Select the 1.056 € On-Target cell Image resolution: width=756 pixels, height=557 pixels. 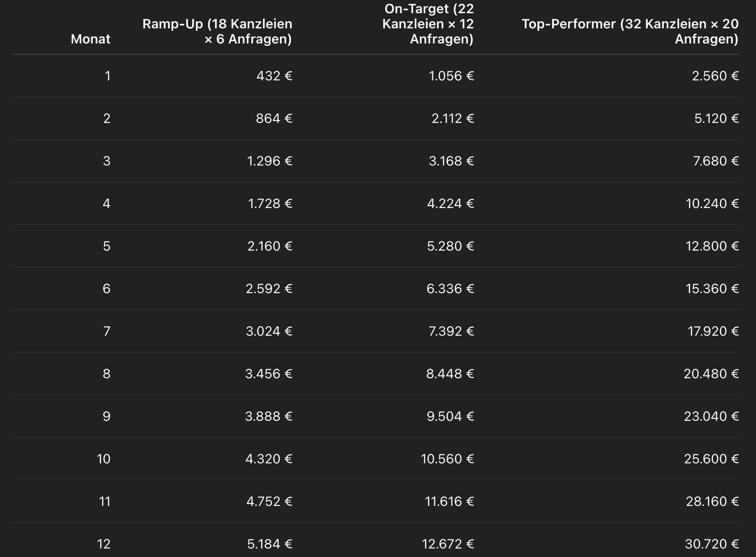coord(451,76)
